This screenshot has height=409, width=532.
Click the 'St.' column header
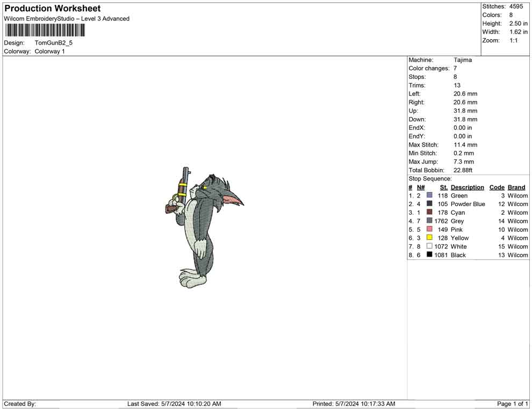click(x=444, y=187)
